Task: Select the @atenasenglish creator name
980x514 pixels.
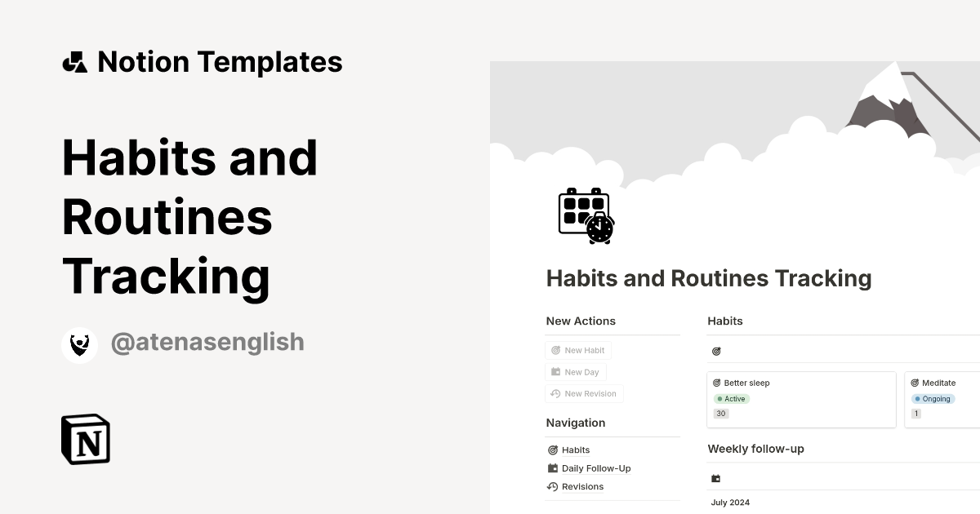Action: pos(207,343)
